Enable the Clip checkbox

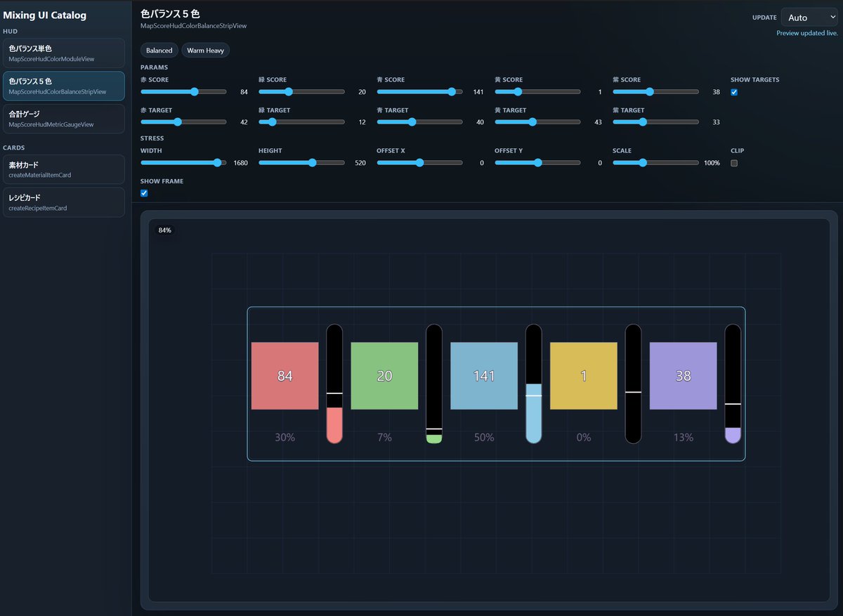click(x=734, y=163)
